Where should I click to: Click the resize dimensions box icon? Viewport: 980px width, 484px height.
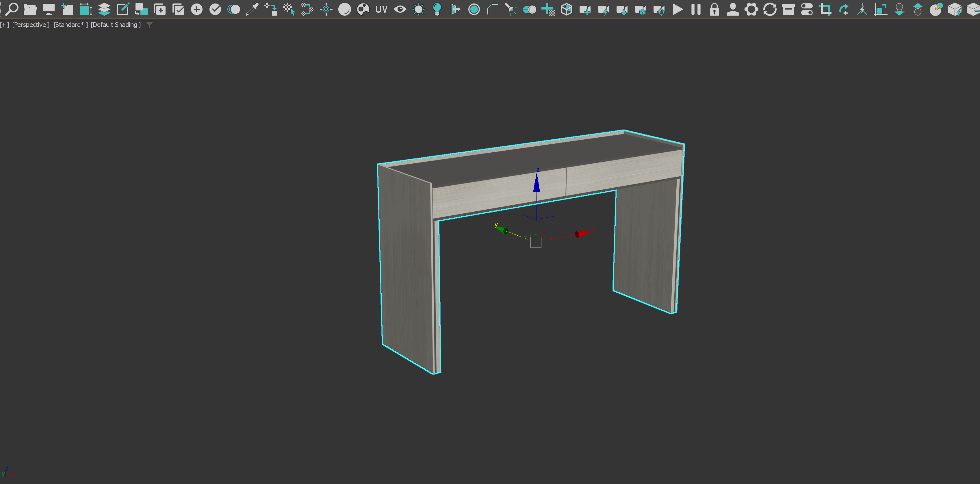point(86,9)
